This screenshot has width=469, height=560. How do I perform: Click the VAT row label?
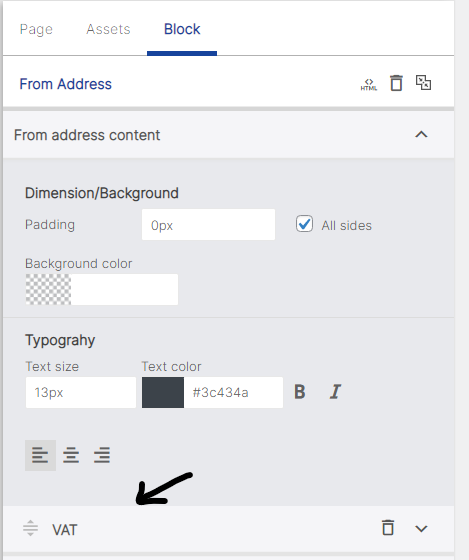point(65,530)
